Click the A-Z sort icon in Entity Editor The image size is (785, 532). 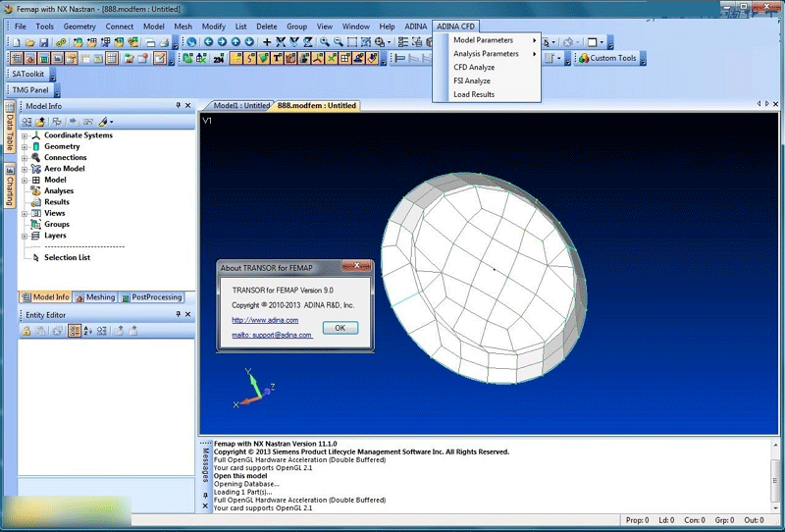click(x=88, y=330)
